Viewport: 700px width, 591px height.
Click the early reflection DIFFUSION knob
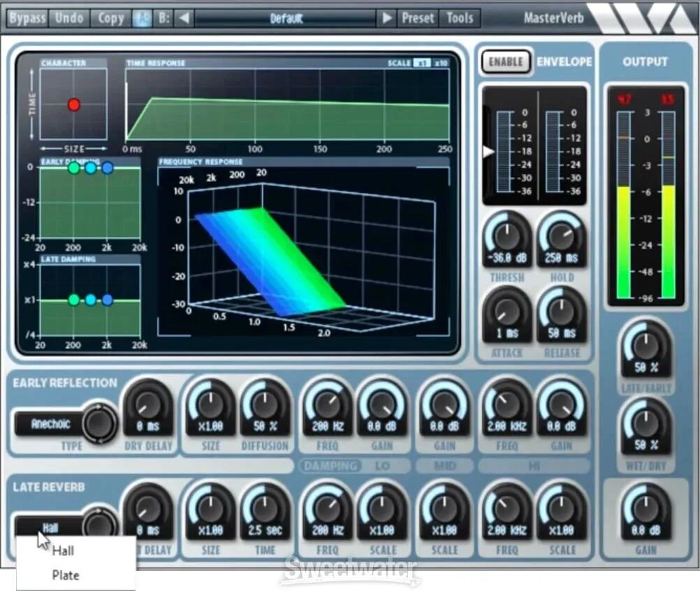(265, 405)
